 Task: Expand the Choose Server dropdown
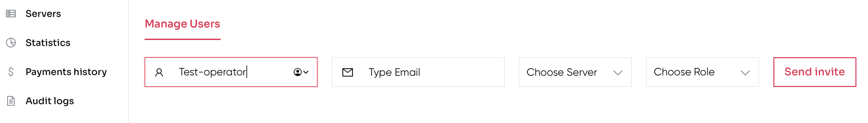coord(575,72)
